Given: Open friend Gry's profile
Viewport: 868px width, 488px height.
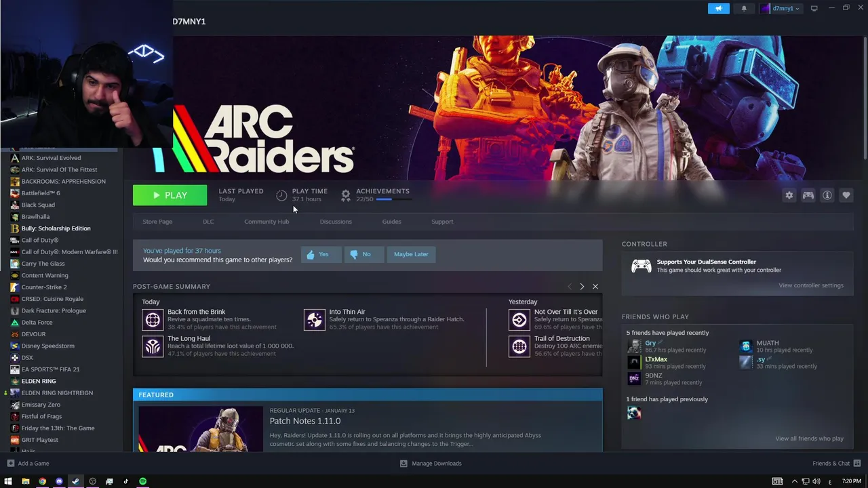Looking at the screenshot, I should 650,343.
